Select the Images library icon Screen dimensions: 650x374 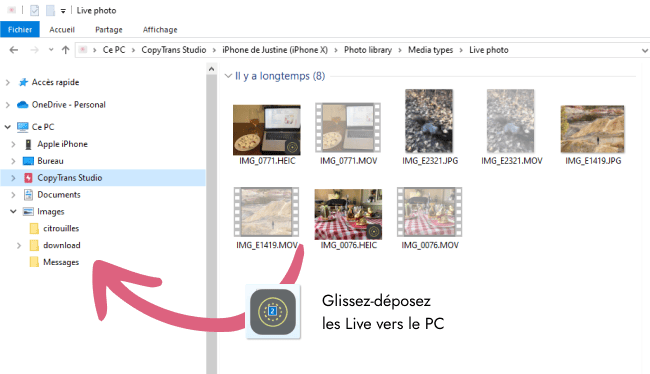(28, 211)
